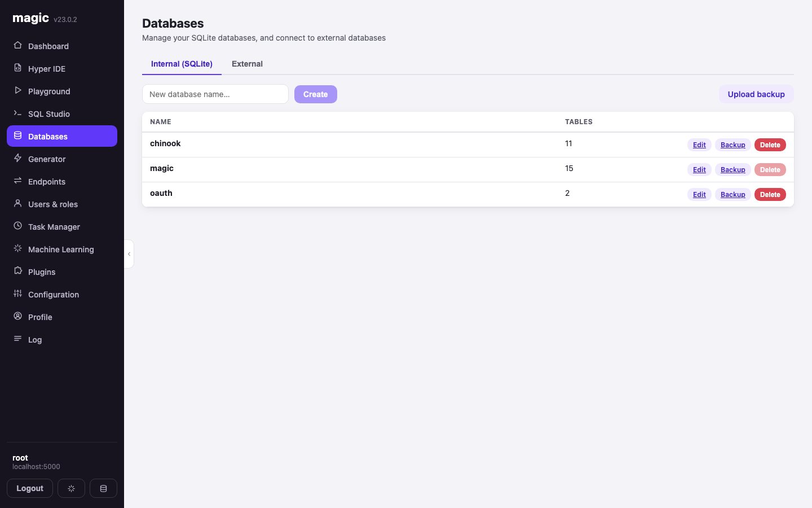Go to the Task Manager page
This screenshot has width=812, height=508.
pyautogui.click(x=62, y=226)
